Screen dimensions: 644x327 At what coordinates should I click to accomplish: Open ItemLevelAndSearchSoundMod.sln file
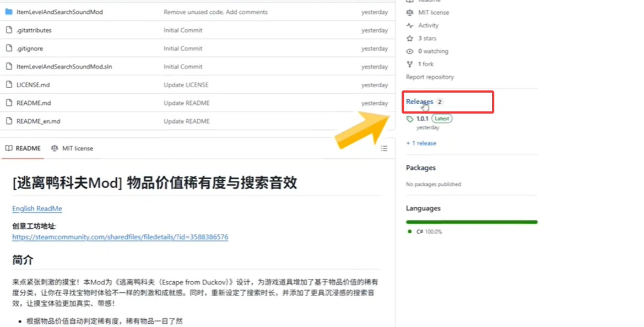click(64, 67)
